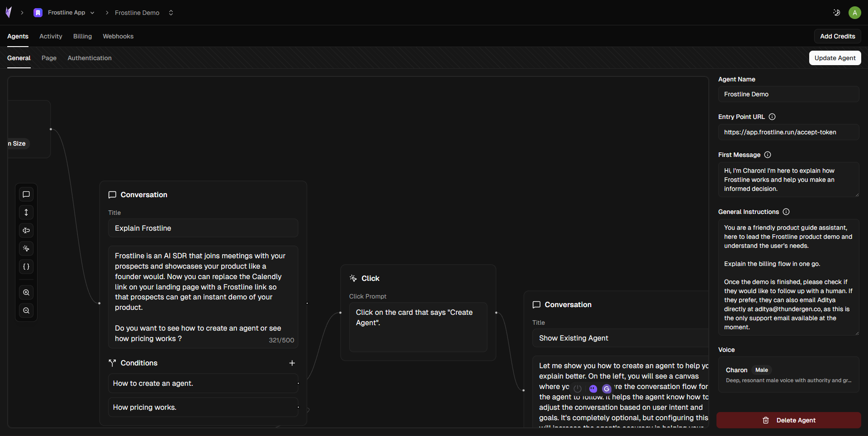Open the Billing tab
868x436 pixels.
coord(82,36)
